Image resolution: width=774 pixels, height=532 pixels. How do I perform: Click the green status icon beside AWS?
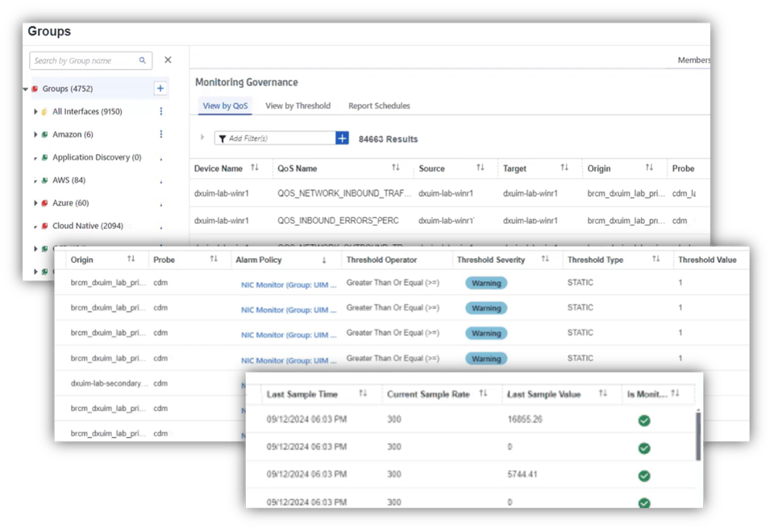[46, 180]
